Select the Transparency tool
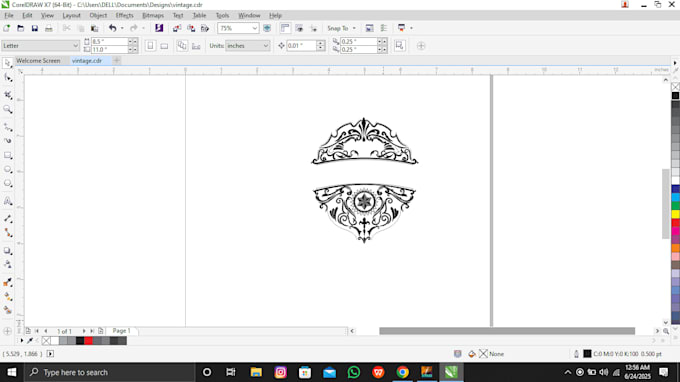 click(x=7, y=264)
